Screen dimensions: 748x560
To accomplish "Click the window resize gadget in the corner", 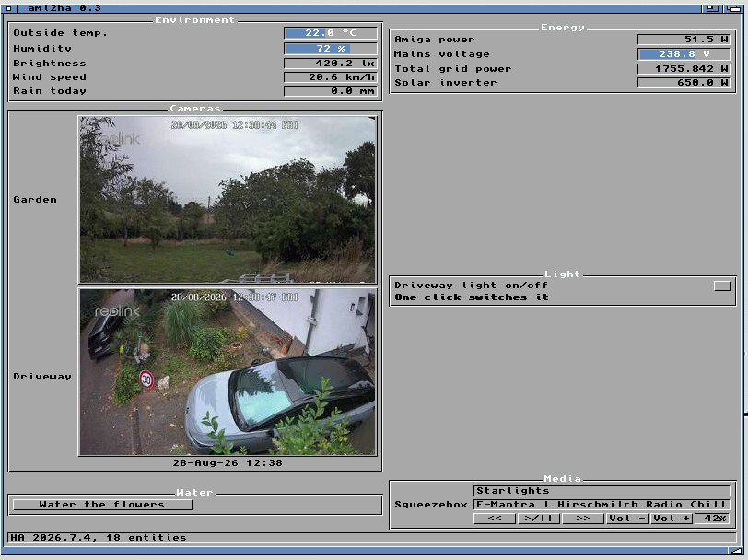I will pos(737,551).
